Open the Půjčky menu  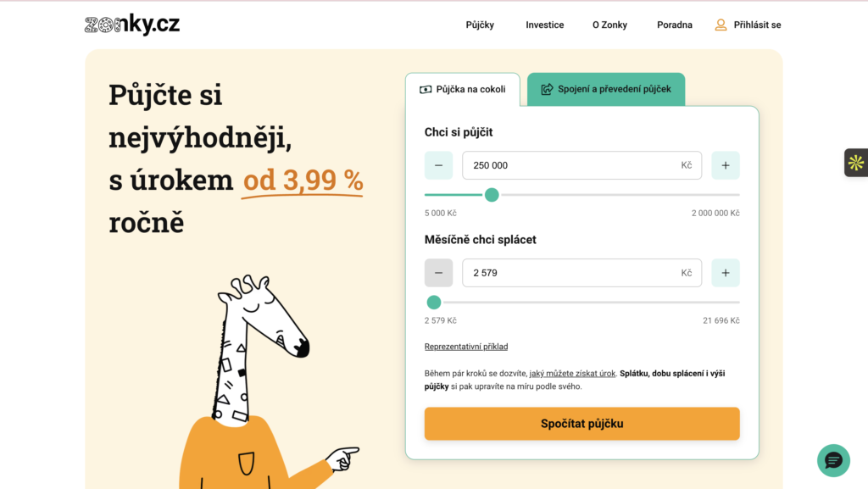click(x=480, y=25)
